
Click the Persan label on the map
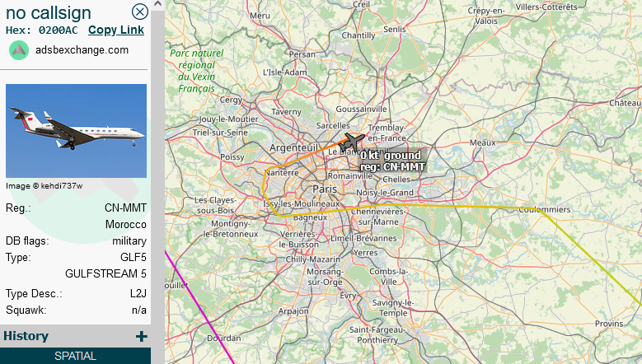click(x=302, y=54)
